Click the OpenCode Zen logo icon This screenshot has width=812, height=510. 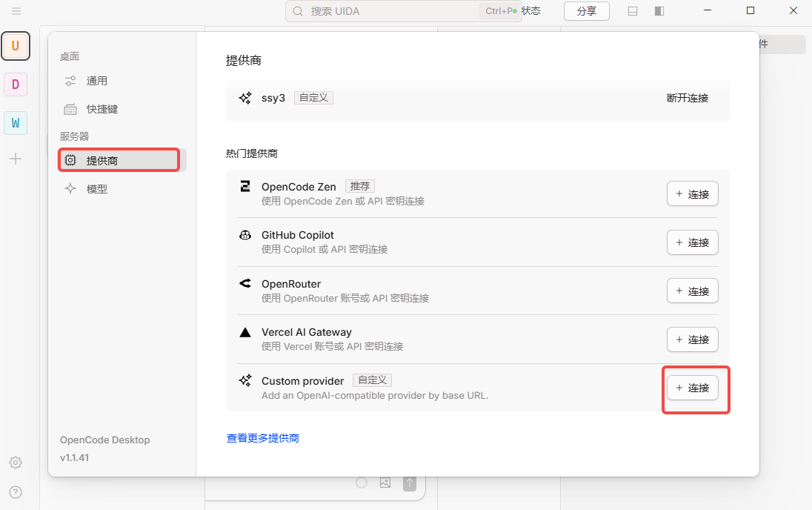pyautogui.click(x=245, y=186)
